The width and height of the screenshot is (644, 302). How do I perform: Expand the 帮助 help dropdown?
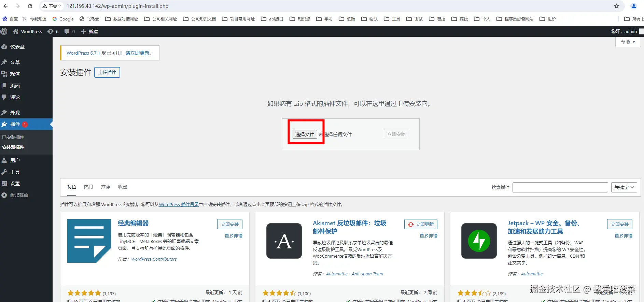pos(628,42)
